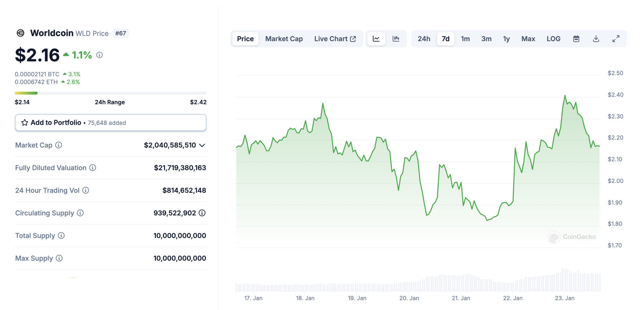The height and width of the screenshot is (310, 644).
Task: Click the $21,719,380,163 valuation value
Action: [x=180, y=168]
